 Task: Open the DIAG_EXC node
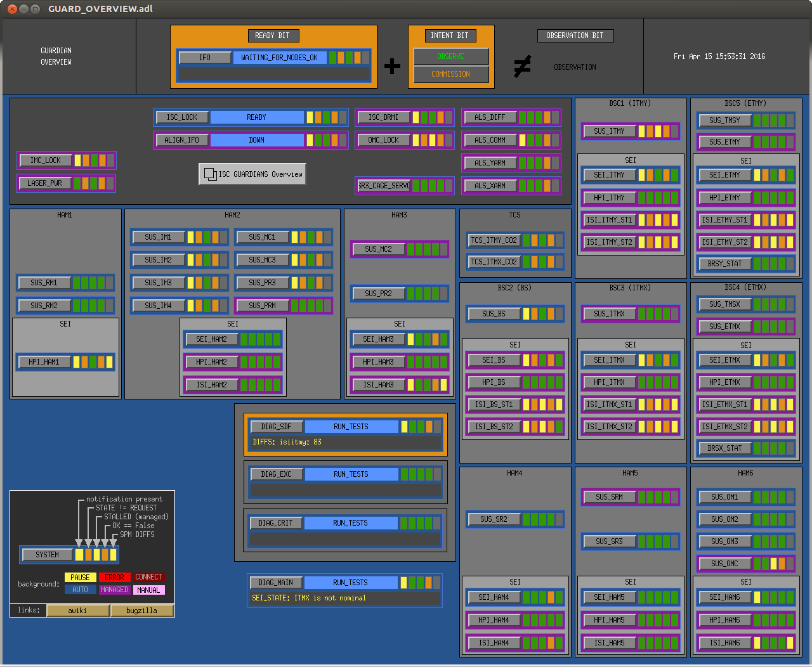pos(277,474)
